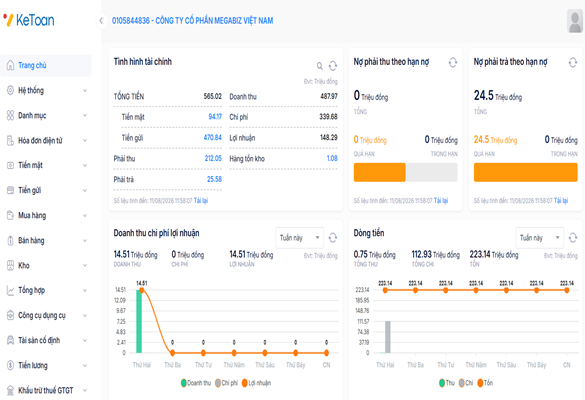
Task: Click the Tiền gửi sidebar icon
Action: pos(10,190)
